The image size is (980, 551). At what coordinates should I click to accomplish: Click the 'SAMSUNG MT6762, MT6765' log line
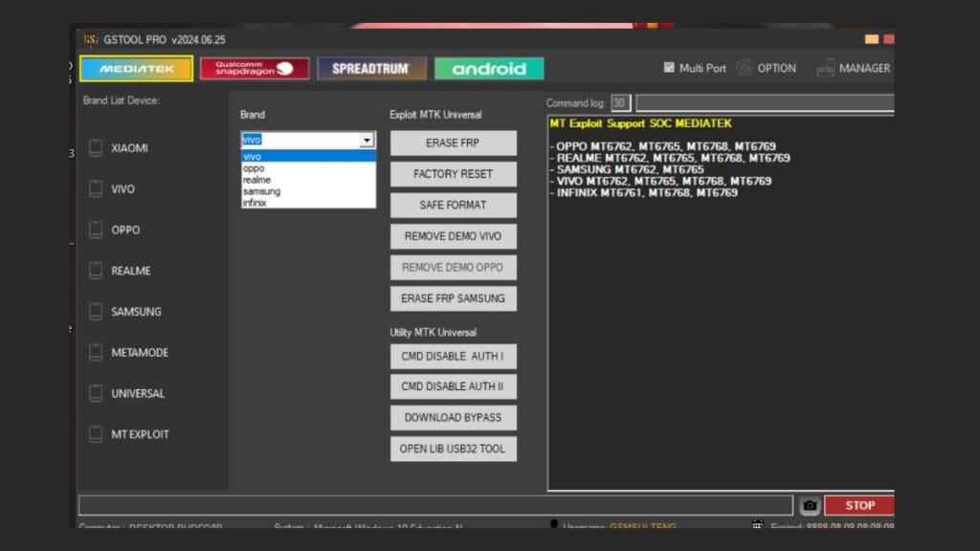pyautogui.click(x=627, y=170)
